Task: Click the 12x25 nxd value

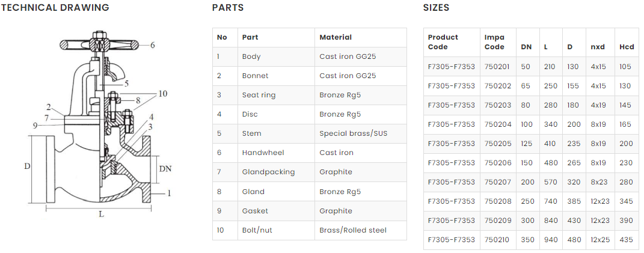Action: [600, 240]
